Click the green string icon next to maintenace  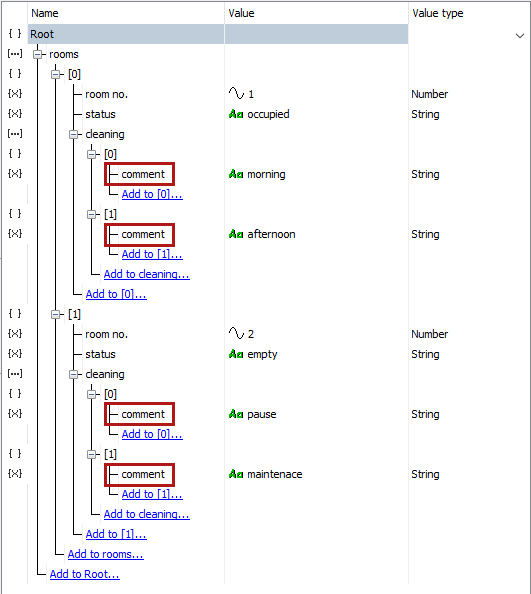click(x=236, y=474)
